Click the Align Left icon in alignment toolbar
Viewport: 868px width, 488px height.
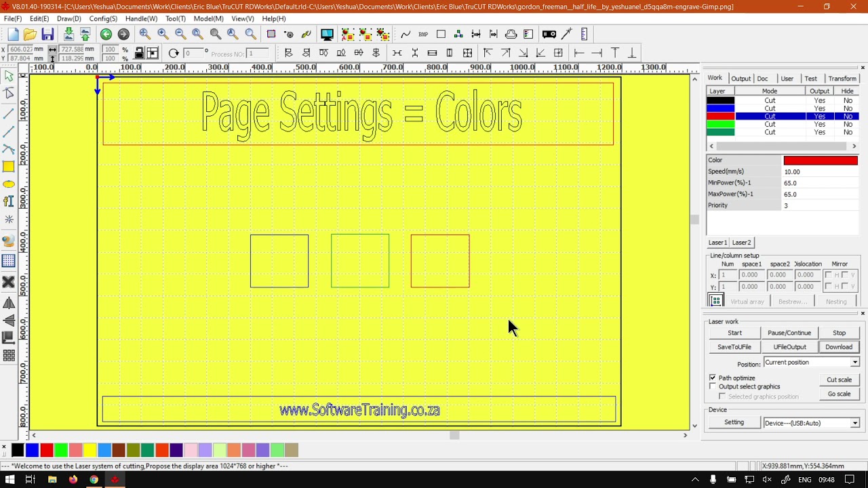point(289,53)
